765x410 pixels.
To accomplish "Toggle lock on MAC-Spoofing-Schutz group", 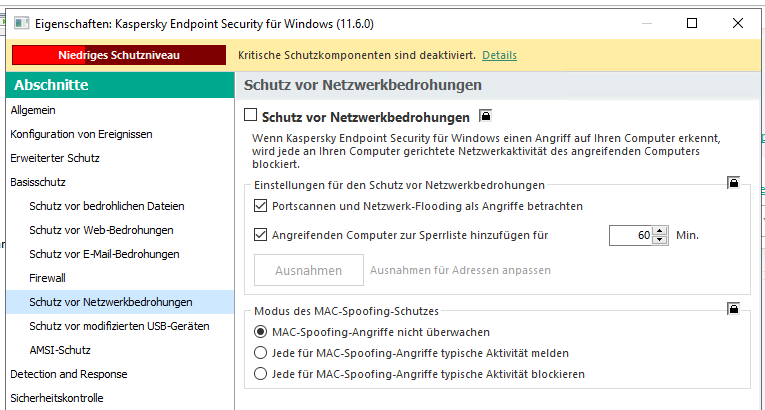I will [x=733, y=309].
